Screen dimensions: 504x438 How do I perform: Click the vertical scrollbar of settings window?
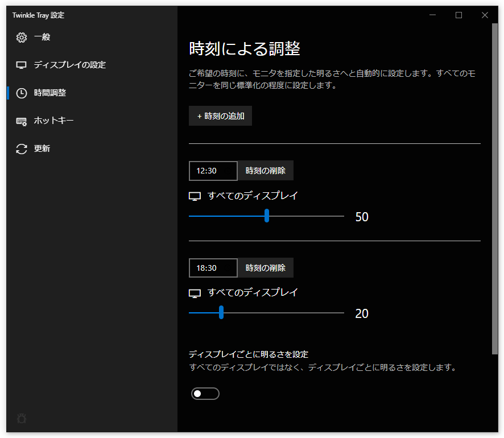(495, 189)
